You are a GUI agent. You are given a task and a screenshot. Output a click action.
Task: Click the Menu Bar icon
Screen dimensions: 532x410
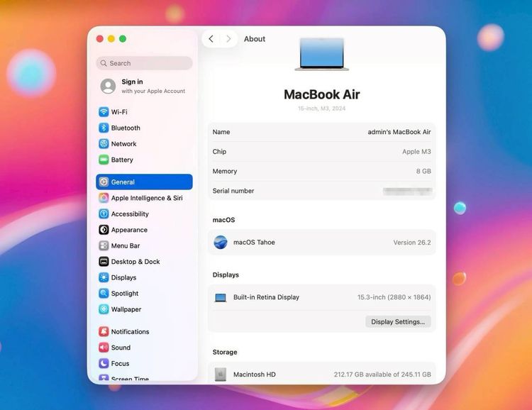104,245
